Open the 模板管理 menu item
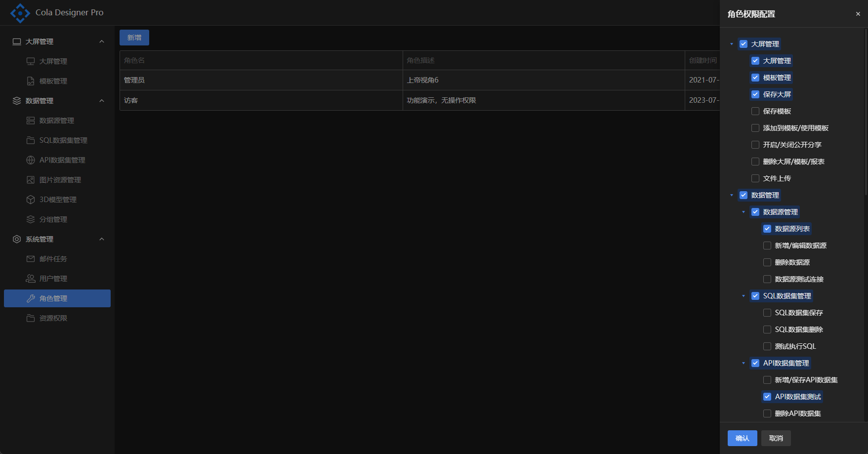 pyautogui.click(x=53, y=81)
